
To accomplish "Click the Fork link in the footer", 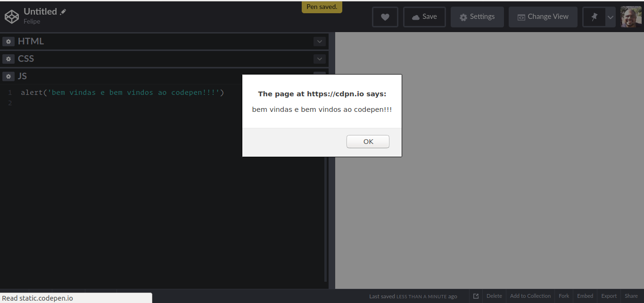I will point(564,296).
